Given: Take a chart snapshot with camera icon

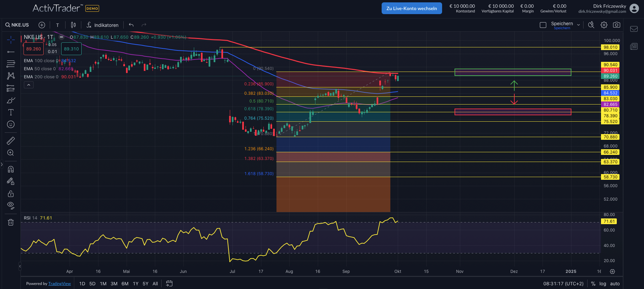Looking at the screenshot, I should 616,25.
